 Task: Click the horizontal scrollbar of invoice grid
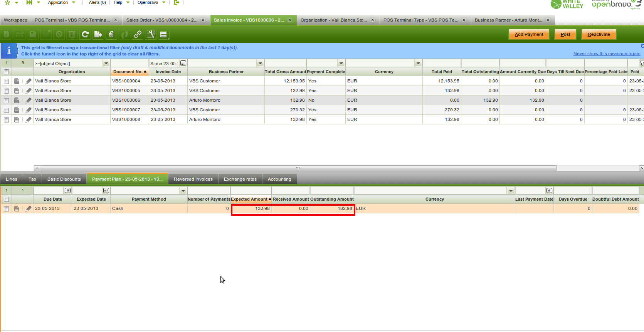click(298, 168)
